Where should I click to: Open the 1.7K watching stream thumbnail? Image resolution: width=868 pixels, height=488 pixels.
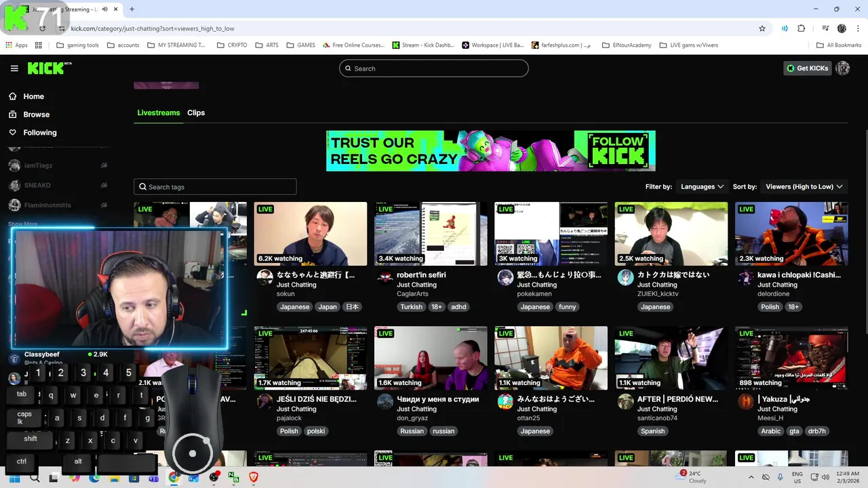point(311,358)
